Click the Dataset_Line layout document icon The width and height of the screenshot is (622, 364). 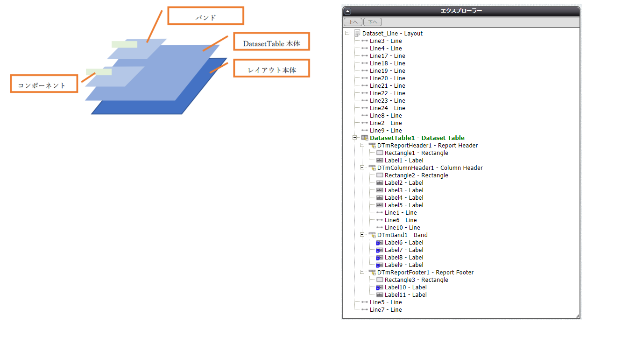click(357, 34)
